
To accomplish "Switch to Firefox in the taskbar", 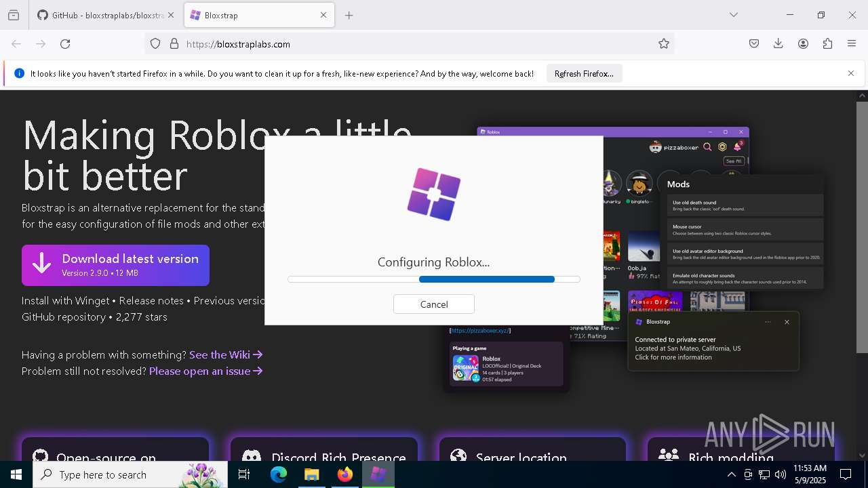I will coord(345,474).
